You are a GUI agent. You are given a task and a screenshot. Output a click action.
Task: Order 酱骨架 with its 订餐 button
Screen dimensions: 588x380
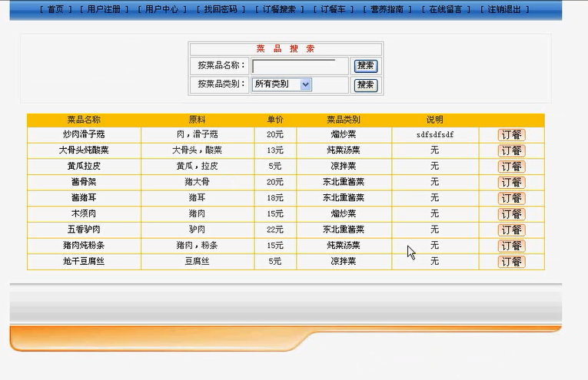(x=511, y=183)
